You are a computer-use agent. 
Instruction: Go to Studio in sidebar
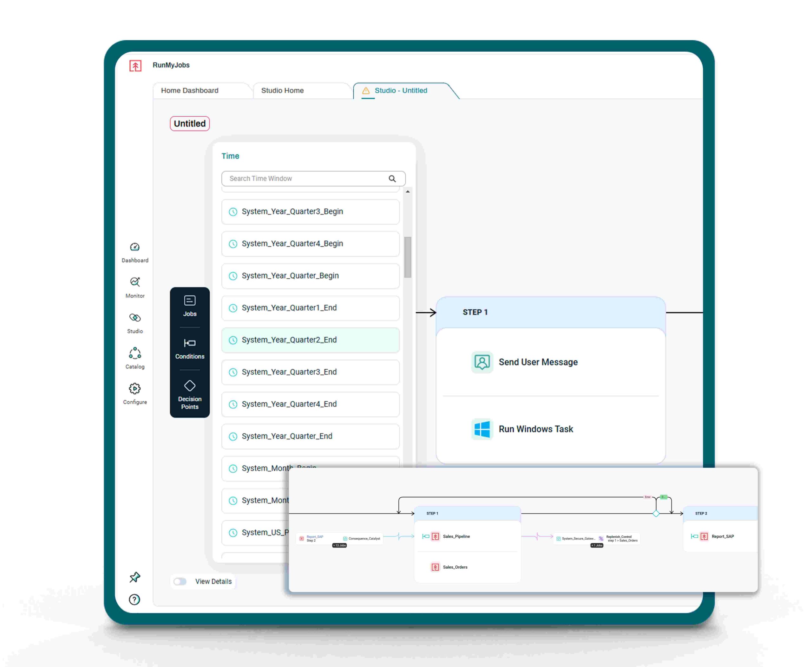(134, 318)
